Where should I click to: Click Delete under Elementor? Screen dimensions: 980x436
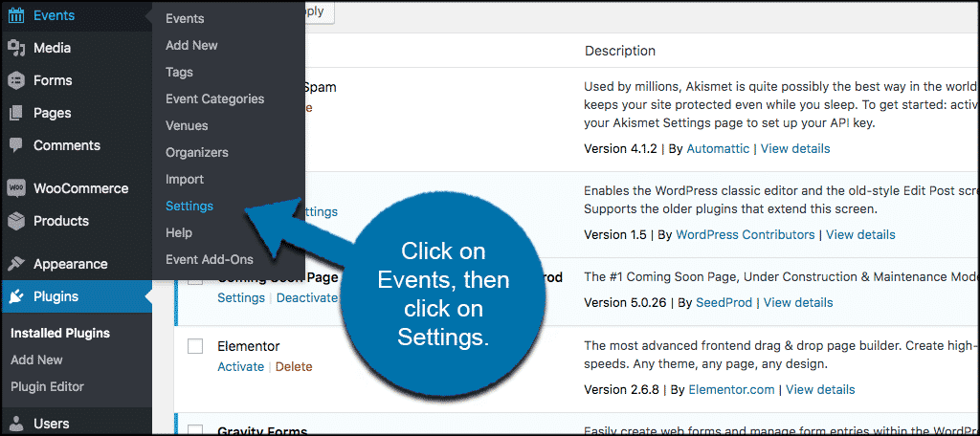click(x=293, y=366)
